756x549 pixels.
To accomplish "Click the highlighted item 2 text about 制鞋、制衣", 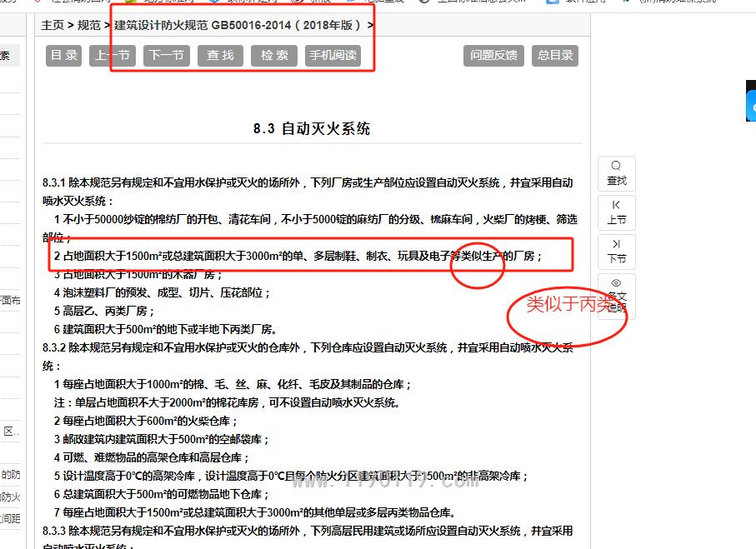I will pos(298,256).
